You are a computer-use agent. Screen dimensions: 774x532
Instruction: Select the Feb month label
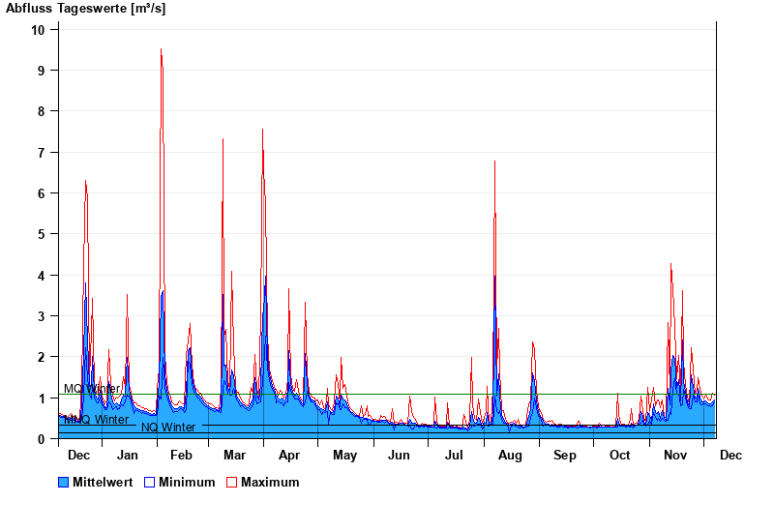(x=181, y=455)
